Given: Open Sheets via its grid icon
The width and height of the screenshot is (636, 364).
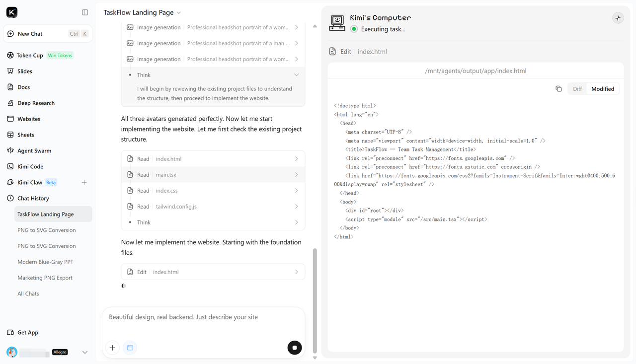Looking at the screenshot, I should [10, 135].
